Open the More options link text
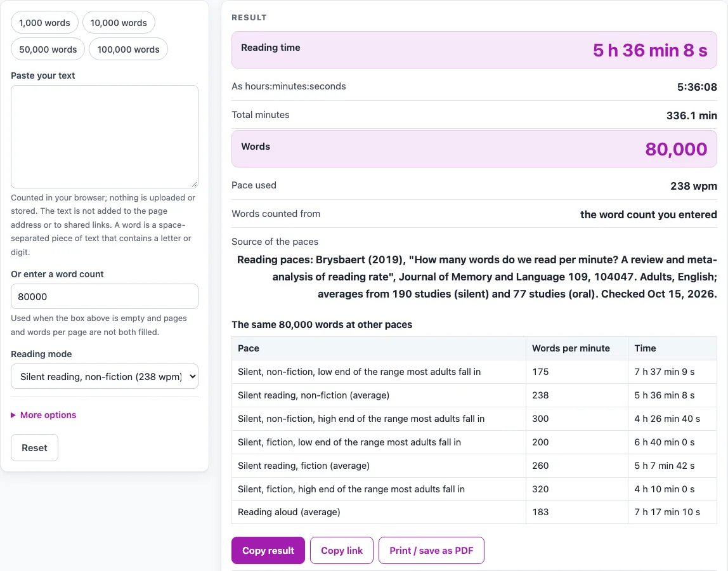This screenshot has width=728, height=571. pos(48,415)
